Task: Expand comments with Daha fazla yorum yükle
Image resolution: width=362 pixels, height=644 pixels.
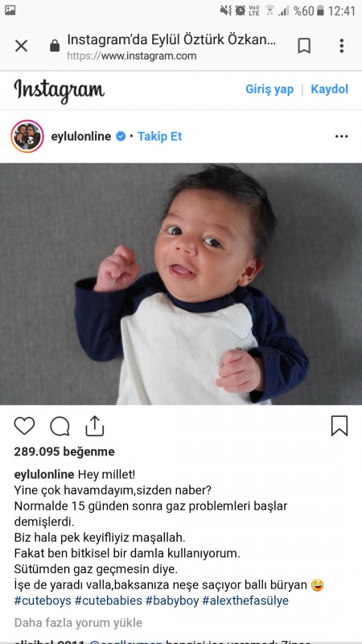Action: pos(78,622)
